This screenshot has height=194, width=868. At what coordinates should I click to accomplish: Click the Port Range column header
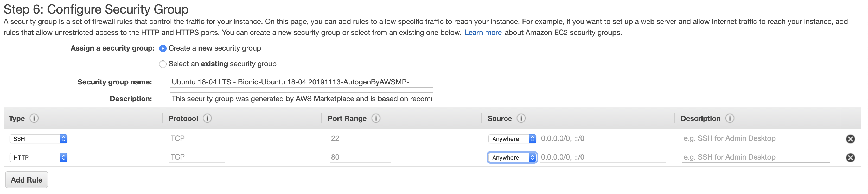347,118
